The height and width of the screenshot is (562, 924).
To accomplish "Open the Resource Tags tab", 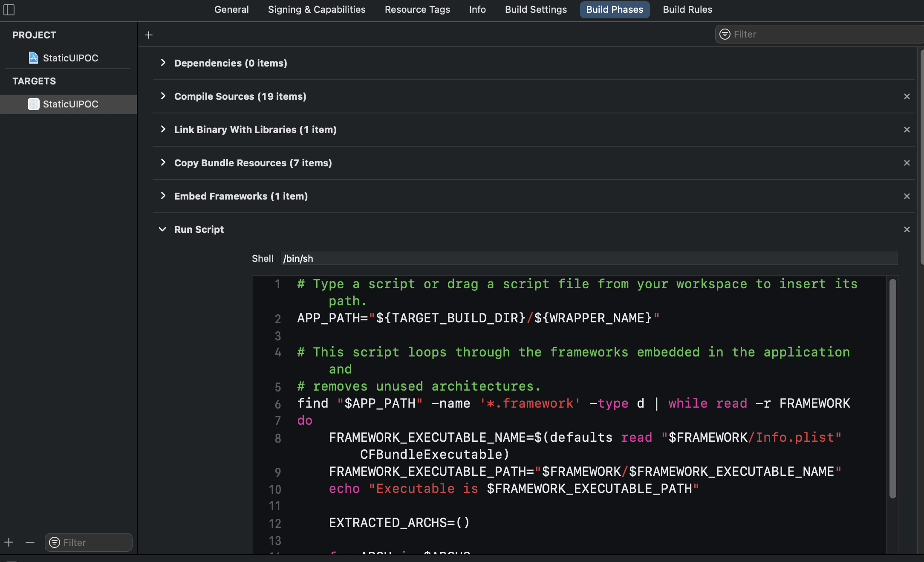I will coord(417,9).
